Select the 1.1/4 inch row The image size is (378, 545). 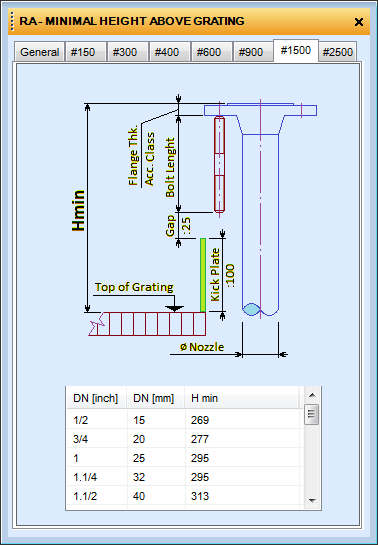click(x=185, y=477)
